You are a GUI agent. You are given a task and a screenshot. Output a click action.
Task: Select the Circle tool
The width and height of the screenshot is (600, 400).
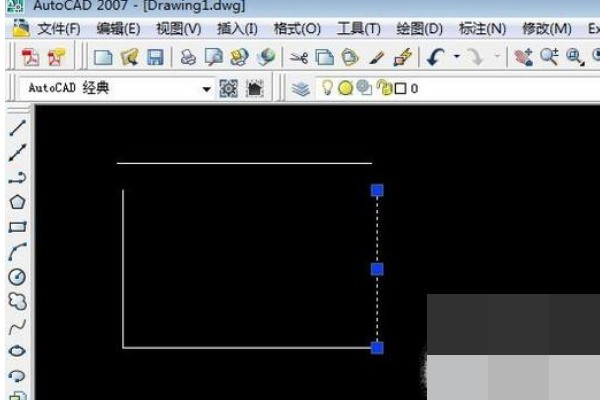tap(17, 277)
